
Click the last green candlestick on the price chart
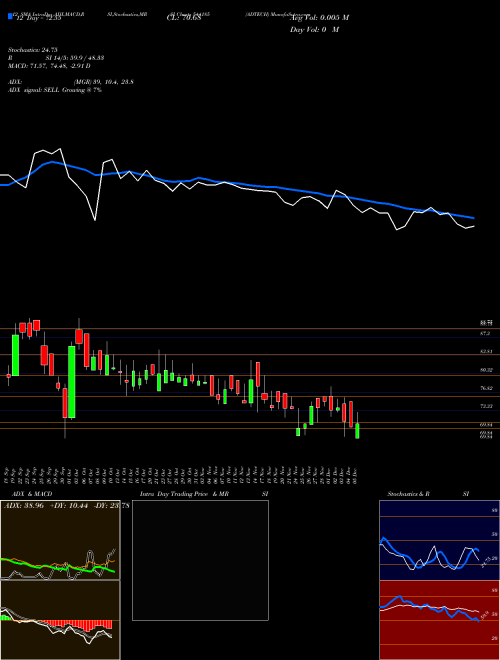358,431
